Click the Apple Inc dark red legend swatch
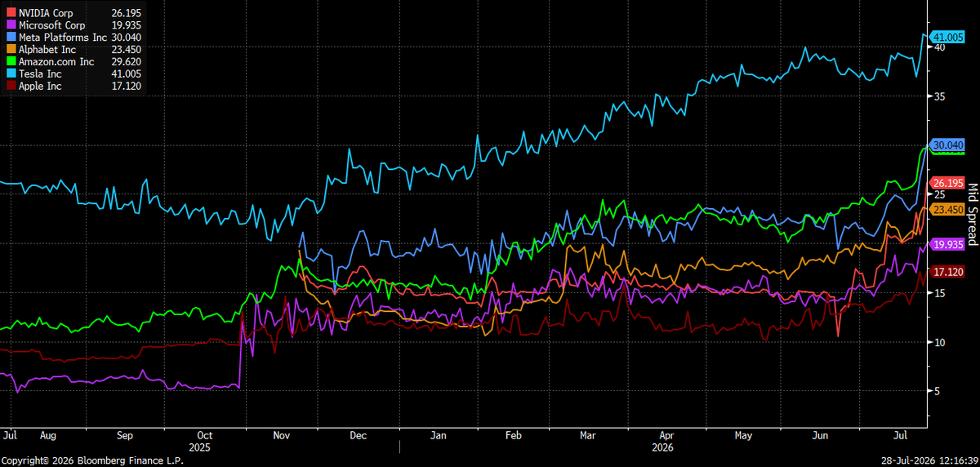This screenshot has width=980, height=467. [x=10, y=84]
